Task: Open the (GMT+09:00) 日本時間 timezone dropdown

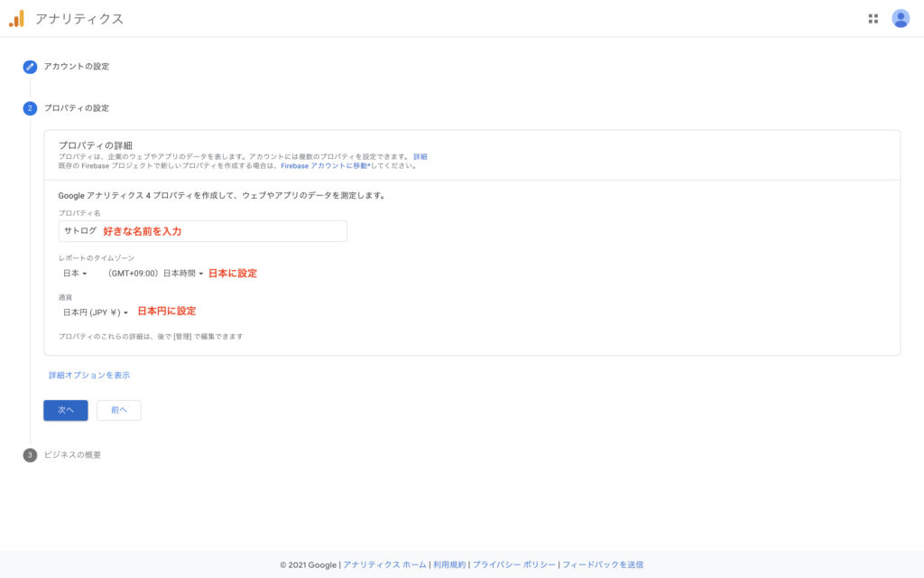Action: 155,273
